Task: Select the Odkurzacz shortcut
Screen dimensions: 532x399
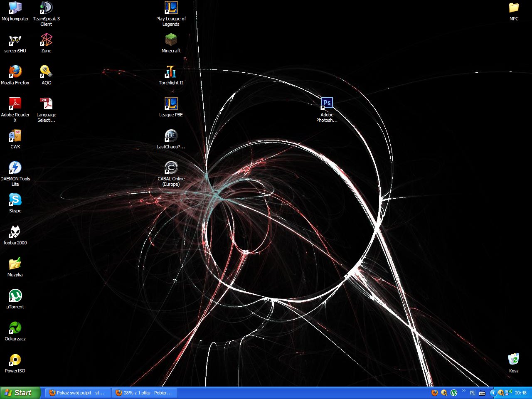Action: click(15, 331)
